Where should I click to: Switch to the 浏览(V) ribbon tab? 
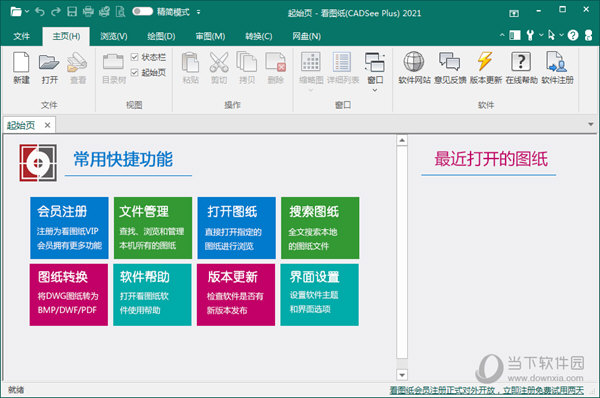(114, 36)
